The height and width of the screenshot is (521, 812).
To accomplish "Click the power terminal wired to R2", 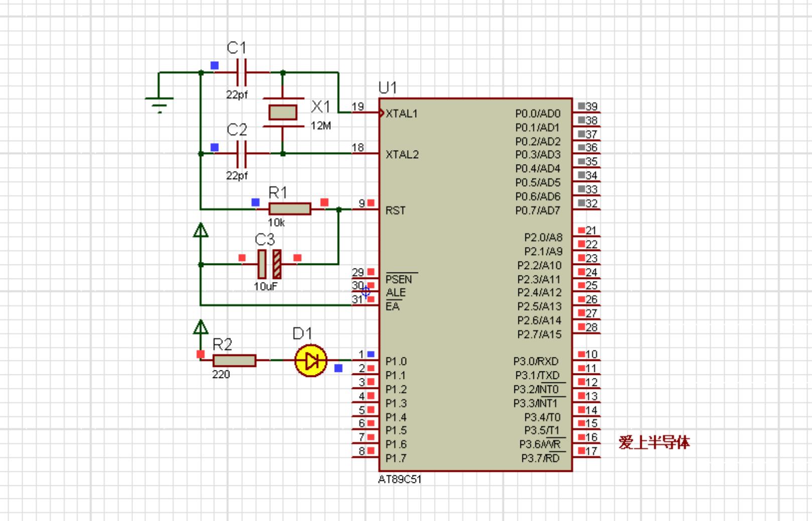I will click(201, 328).
